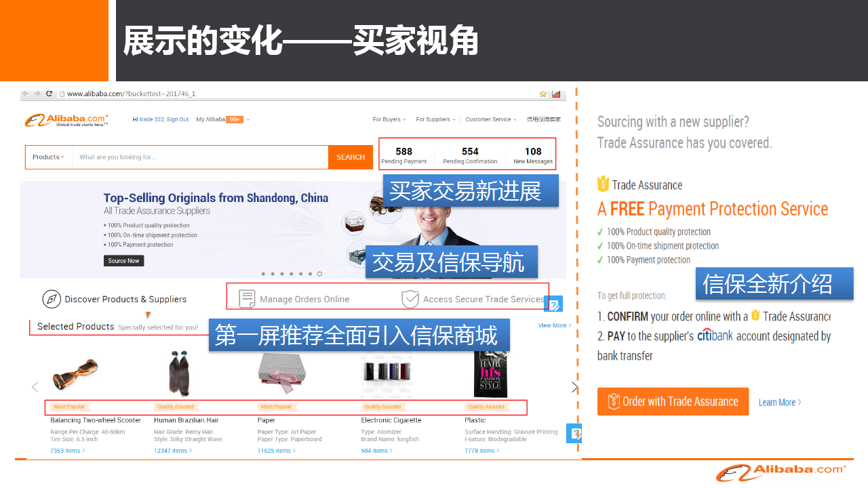Click the 12347 items link
Screen dimensions: 868x488
173,451
